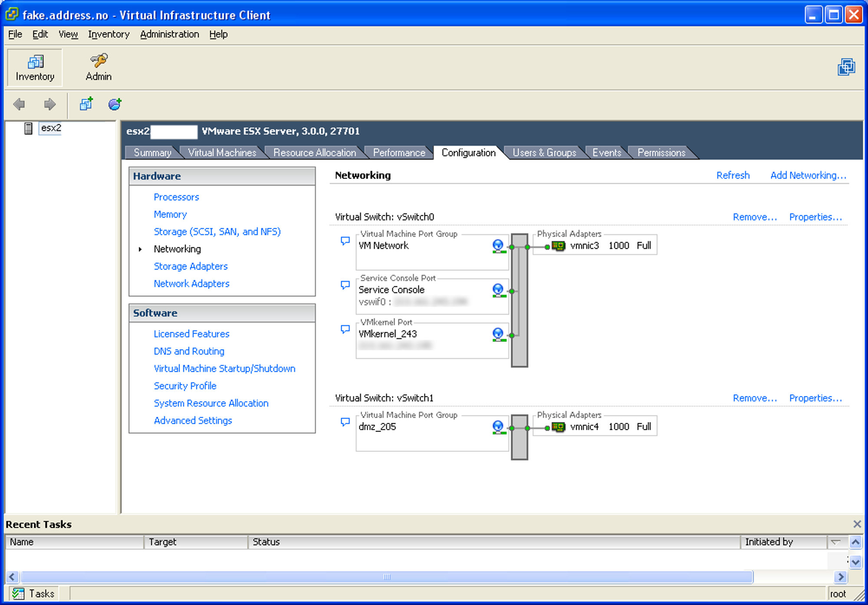
Task: Open Security Profile link
Action: (185, 386)
